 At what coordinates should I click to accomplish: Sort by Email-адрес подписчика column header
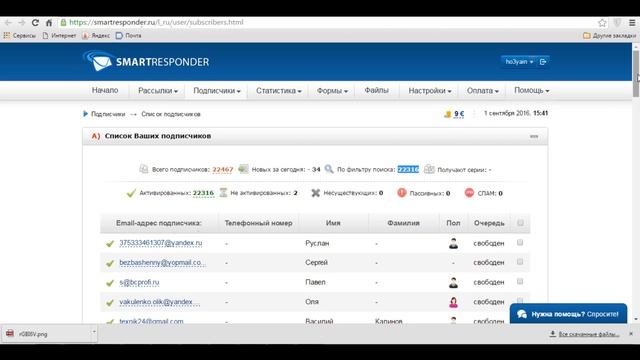tap(159, 223)
